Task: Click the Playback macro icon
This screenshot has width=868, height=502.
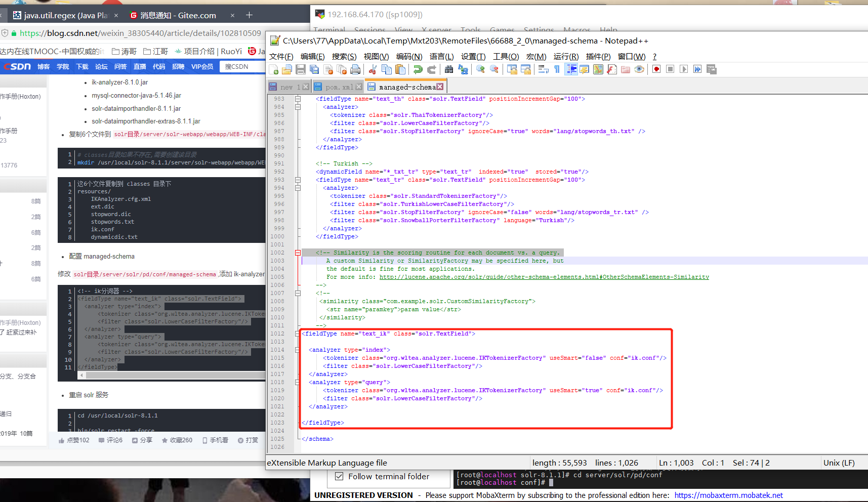Action: (x=684, y=69)
